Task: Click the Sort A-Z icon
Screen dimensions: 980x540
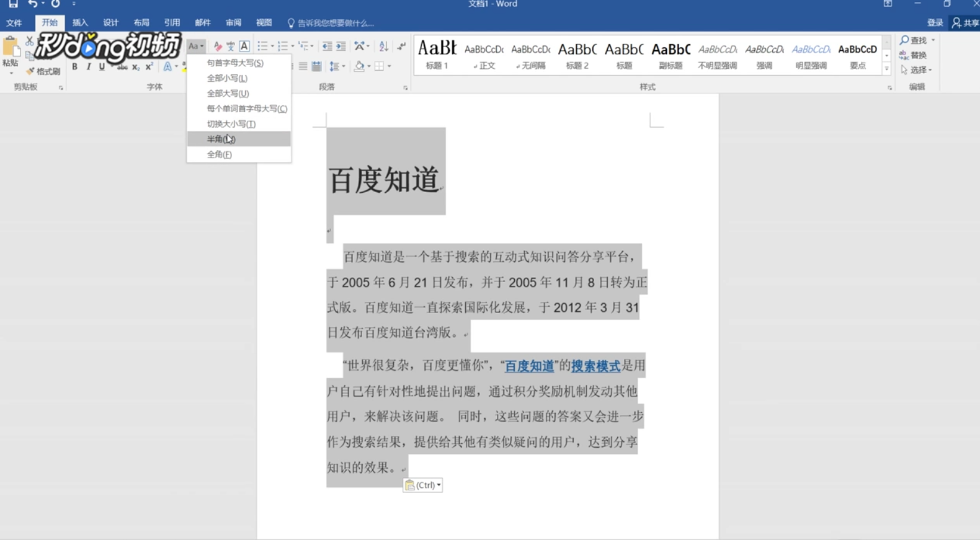Action: click(383, 46)
